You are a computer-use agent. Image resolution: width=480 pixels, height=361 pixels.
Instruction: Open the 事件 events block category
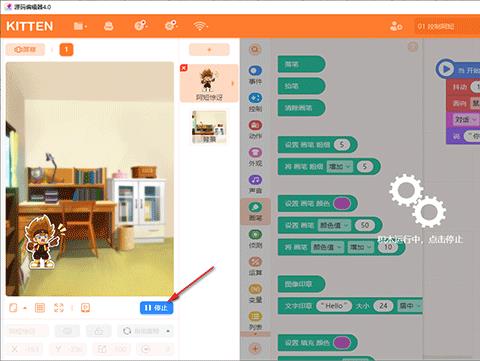click(255, 75)
